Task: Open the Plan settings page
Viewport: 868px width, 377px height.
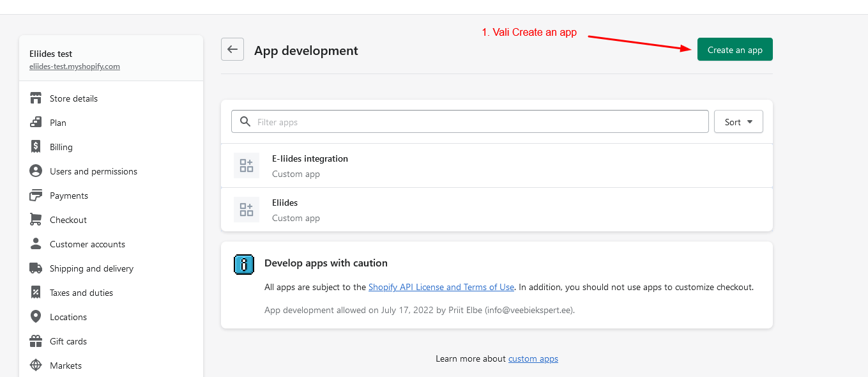Action: [x=58, y=123]
